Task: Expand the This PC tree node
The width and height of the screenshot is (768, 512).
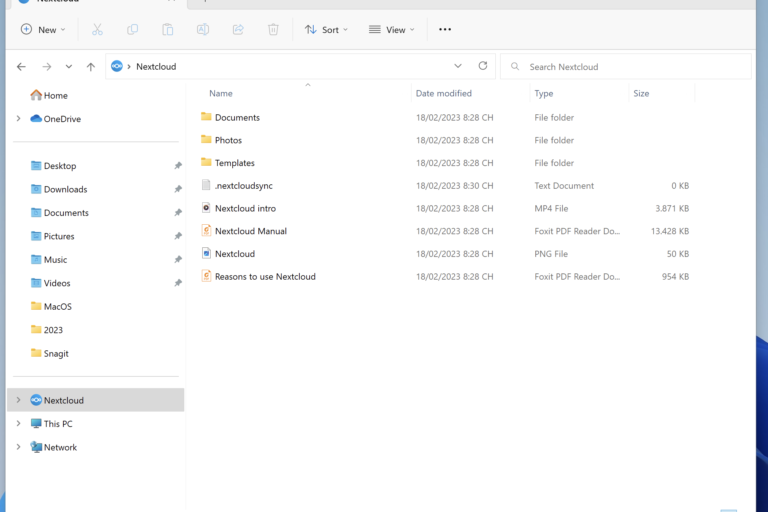Action: (18, 424)
